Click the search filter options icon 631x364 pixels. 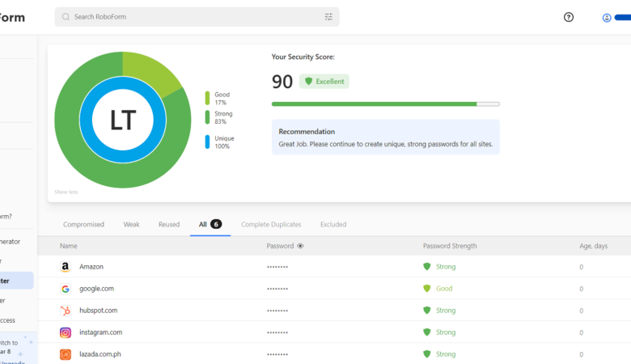pos(328,17)
